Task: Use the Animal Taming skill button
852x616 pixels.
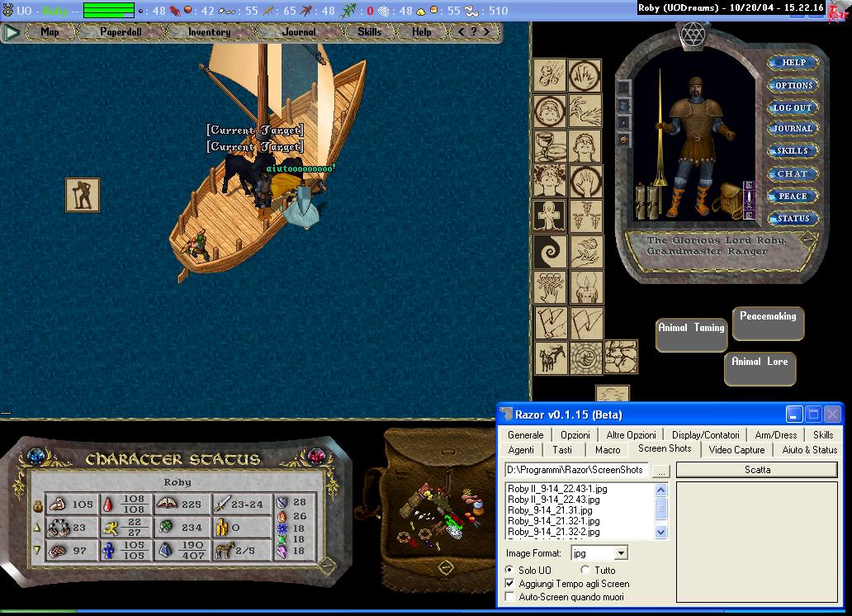Action: click(691, 334)
